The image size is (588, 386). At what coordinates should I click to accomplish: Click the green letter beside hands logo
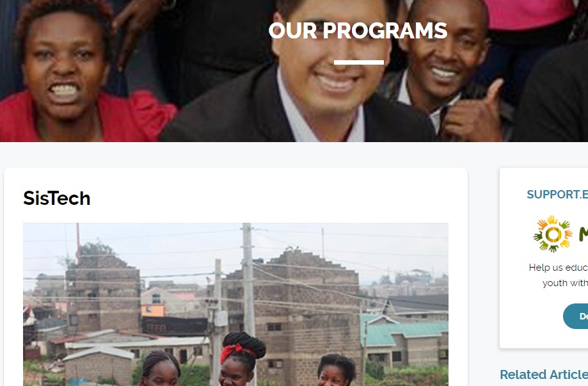click(x=584, y=234)
